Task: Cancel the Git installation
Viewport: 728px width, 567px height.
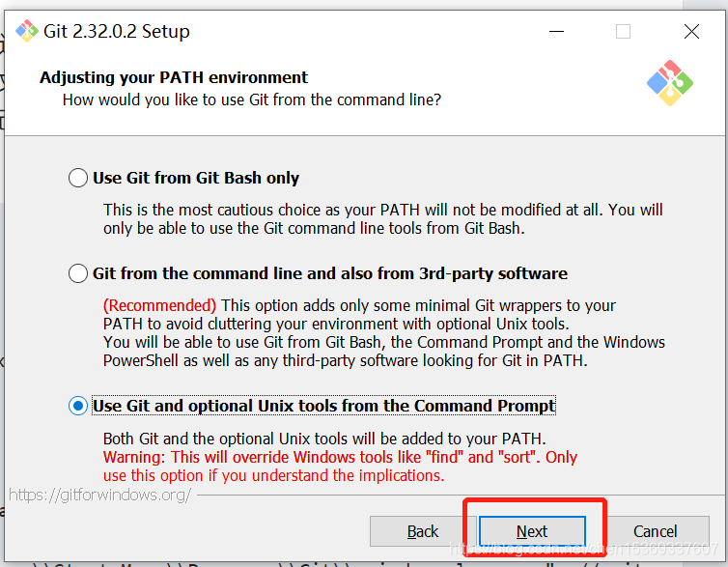Action: point(655,531)
